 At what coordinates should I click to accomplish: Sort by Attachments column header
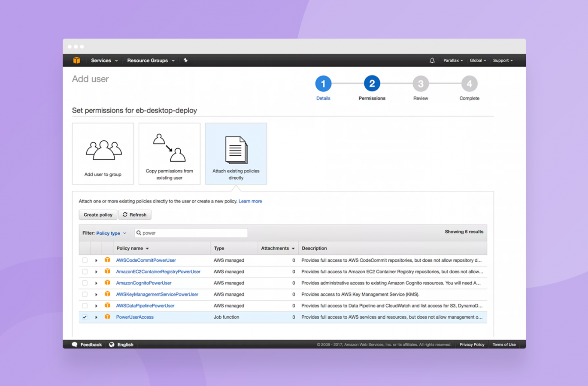point(278,248)
